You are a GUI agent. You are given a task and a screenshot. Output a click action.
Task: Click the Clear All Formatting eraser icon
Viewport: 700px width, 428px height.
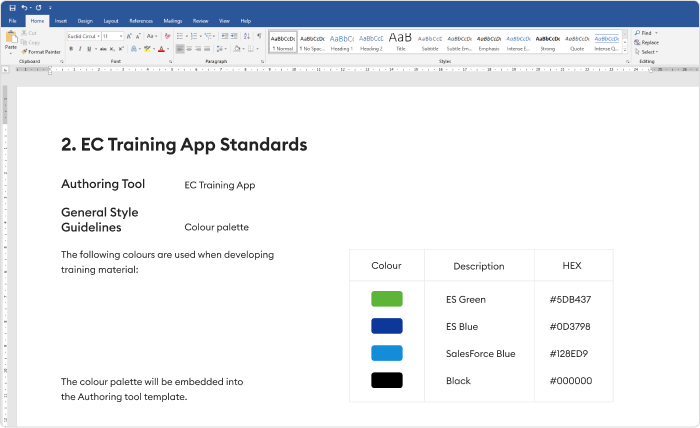(167, 36)
